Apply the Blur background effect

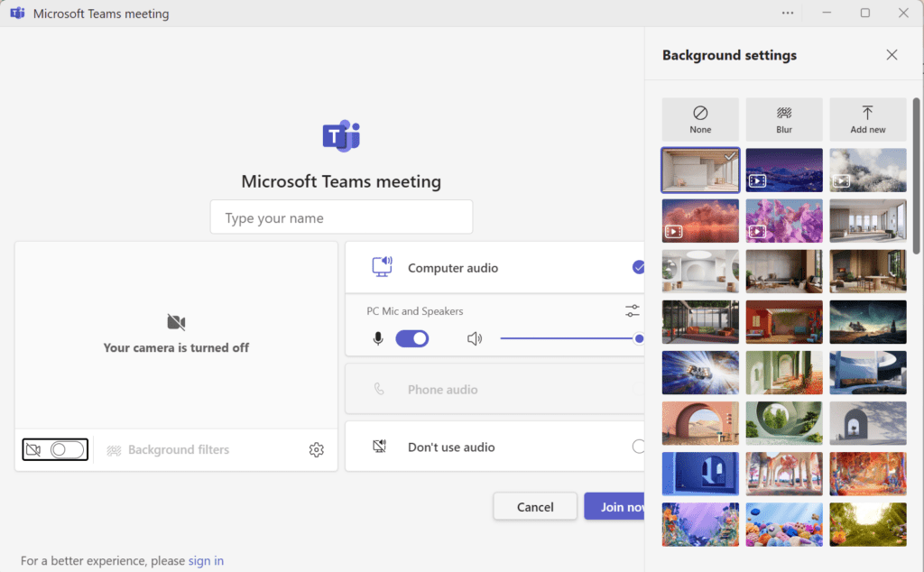tap(784, 119)
